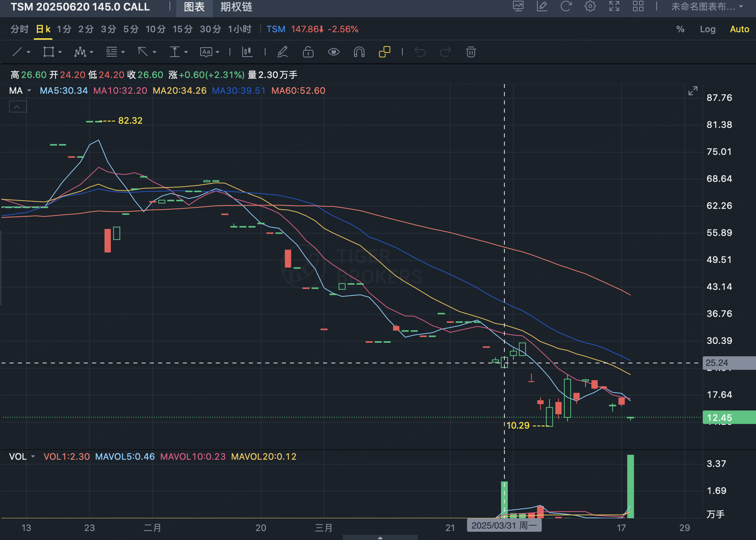Click the 12.45 current price label

tap(729, 417)
